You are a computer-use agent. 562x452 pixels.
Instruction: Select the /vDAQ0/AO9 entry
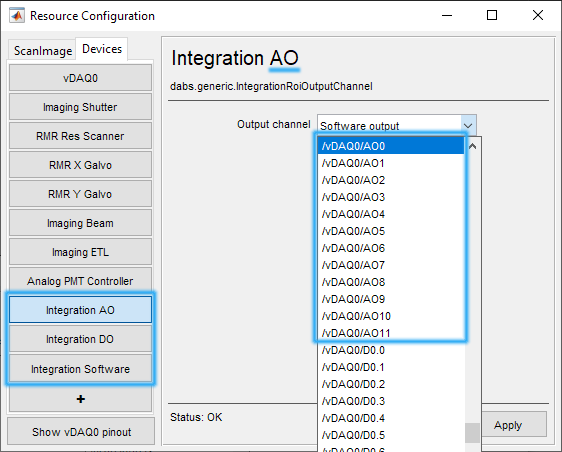[391, 299]
